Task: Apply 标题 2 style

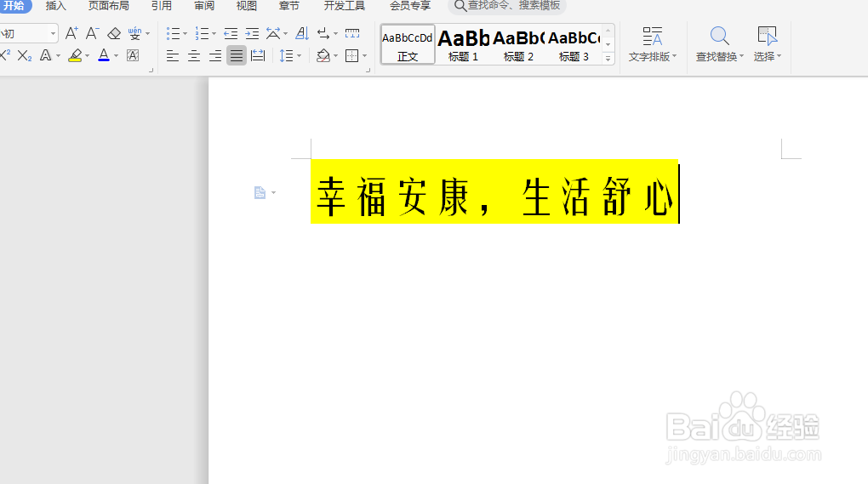Action: point(519,44)
